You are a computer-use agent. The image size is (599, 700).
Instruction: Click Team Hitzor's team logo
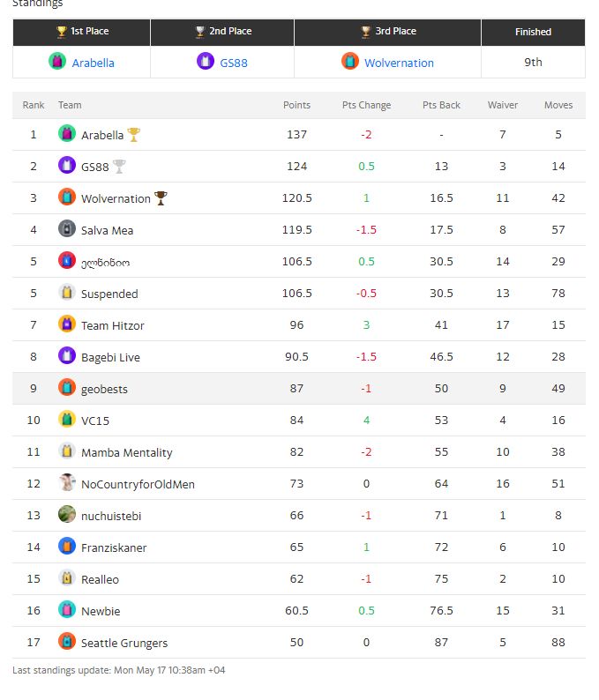67,324
